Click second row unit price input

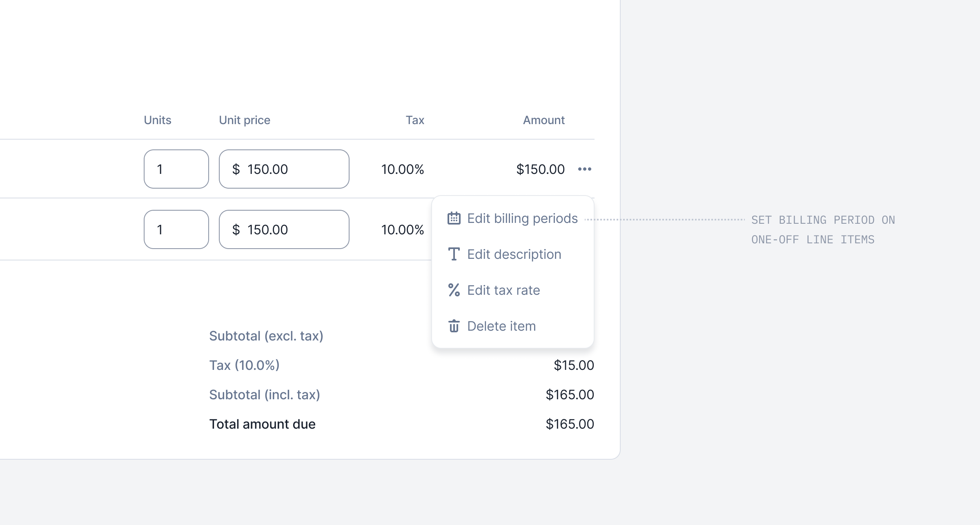[284, 229]
